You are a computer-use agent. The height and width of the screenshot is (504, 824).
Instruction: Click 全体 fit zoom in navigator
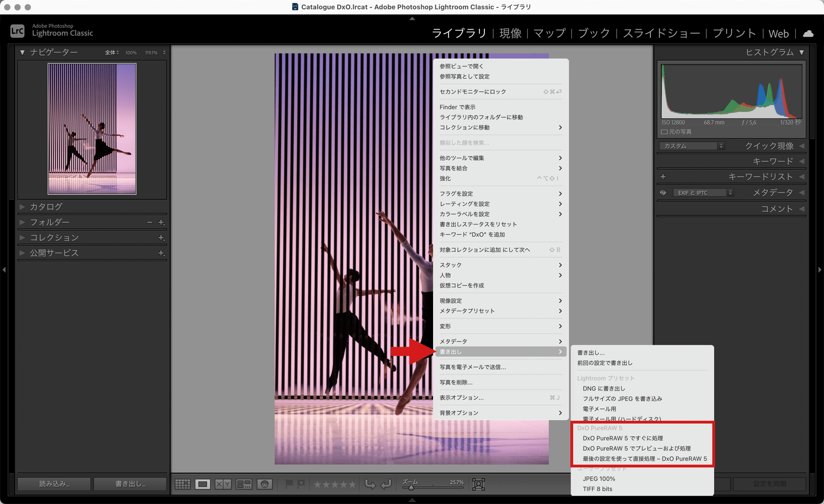click(110, 53)
